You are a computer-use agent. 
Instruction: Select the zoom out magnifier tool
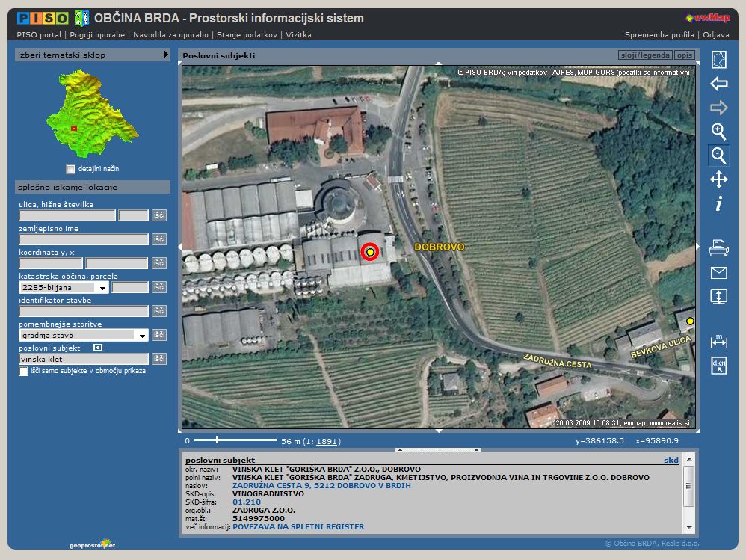tap(718, 156)
